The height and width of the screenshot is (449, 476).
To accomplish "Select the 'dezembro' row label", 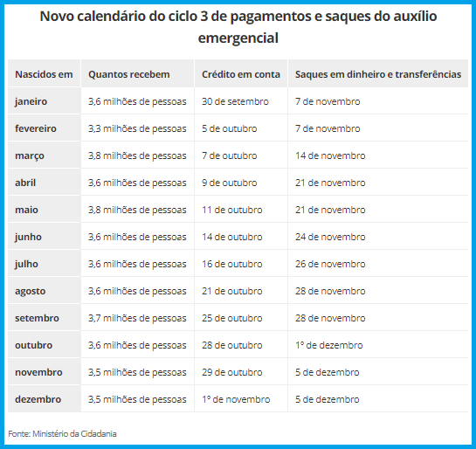I will pos(38,399).
